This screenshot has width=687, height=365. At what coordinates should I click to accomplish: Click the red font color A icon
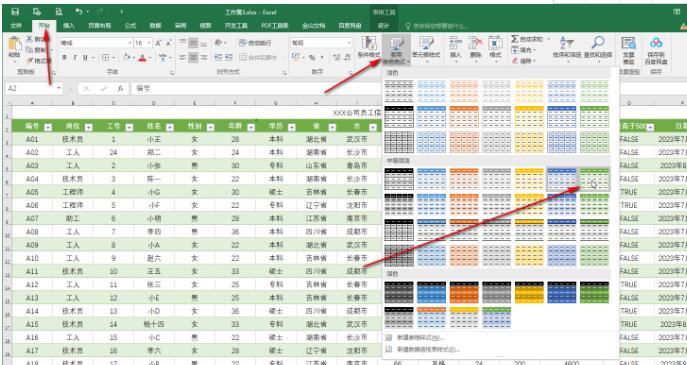tap(142, 57)
